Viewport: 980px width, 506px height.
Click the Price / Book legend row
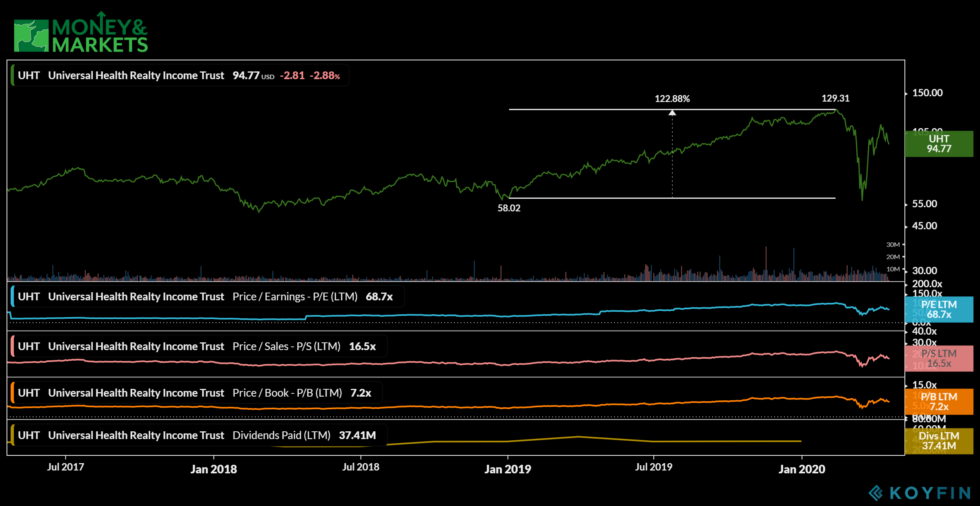[x=196, y=393]
